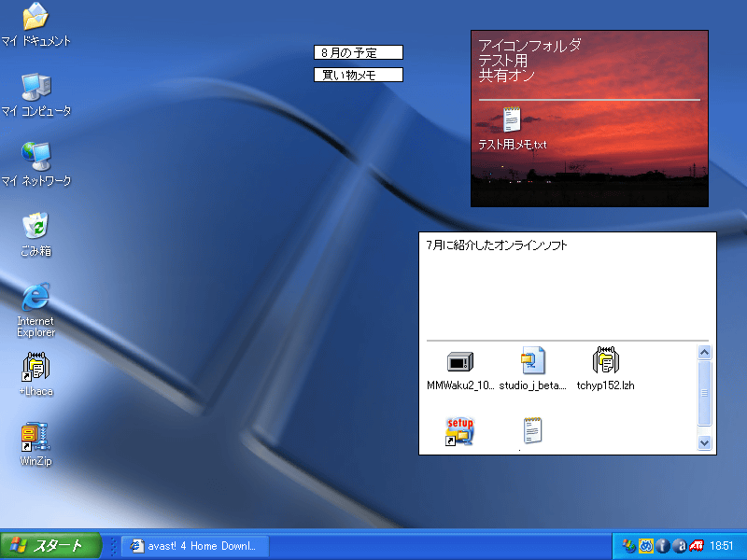Click scrollbar down arrow in folder panel

705,443
